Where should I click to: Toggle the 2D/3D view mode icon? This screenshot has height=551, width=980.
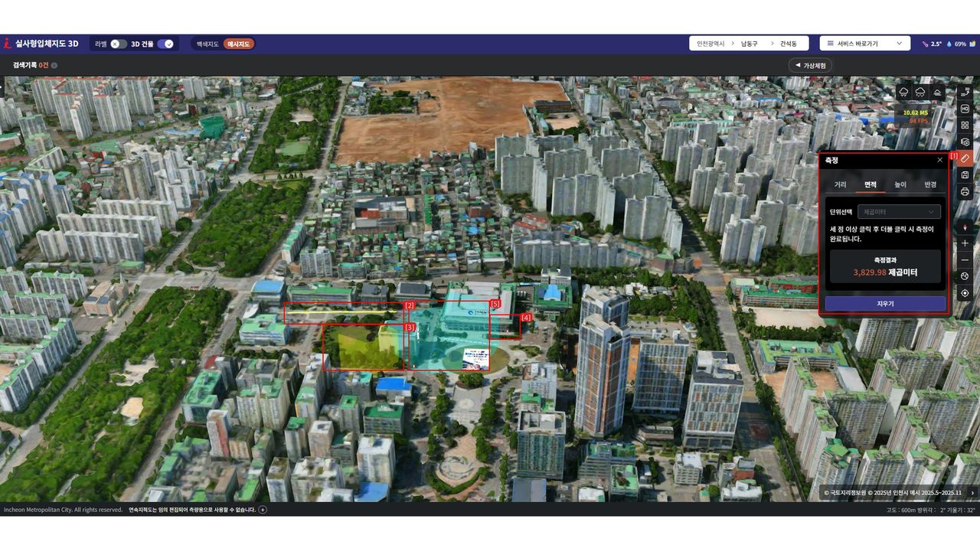pos(965,92)
